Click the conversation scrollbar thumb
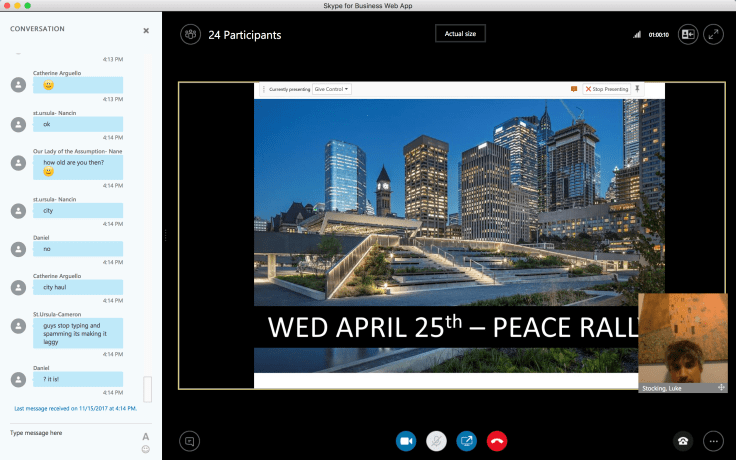 click(147, 389)
